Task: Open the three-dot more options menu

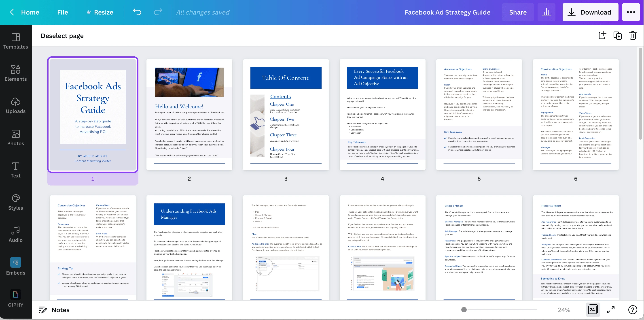Action: tap(631, 12)
